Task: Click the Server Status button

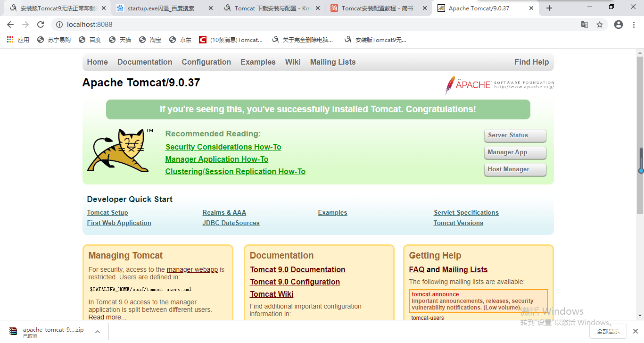Action: 515,135
